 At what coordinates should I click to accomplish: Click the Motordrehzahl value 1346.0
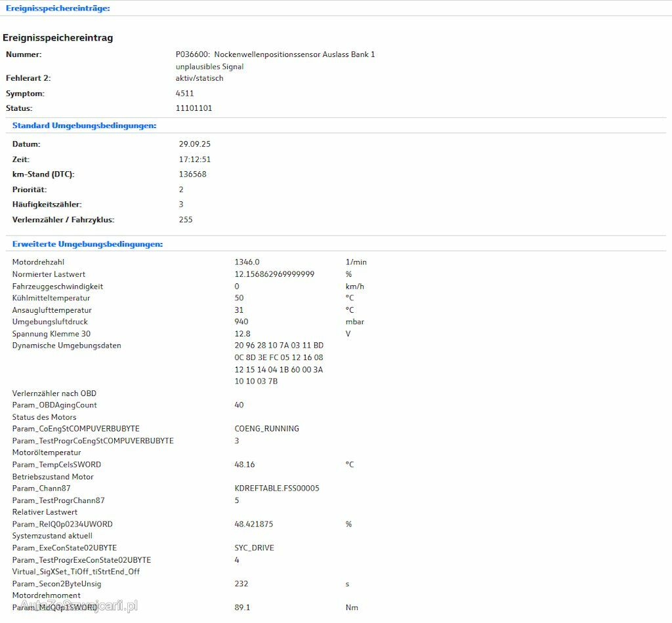point(247,262)
